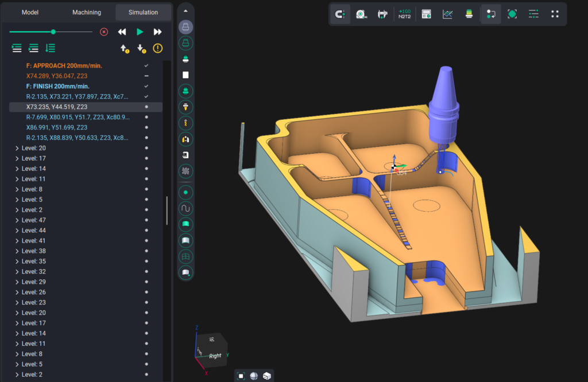Toggle checkmark on F: APPROACH 200mm/min. row
Viewport: 588px width, 382px height.
(146, 65)
